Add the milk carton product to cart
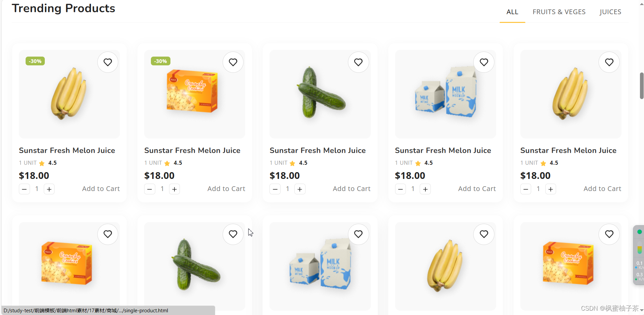This screenshot has height=315, width=644. [477, 189]
